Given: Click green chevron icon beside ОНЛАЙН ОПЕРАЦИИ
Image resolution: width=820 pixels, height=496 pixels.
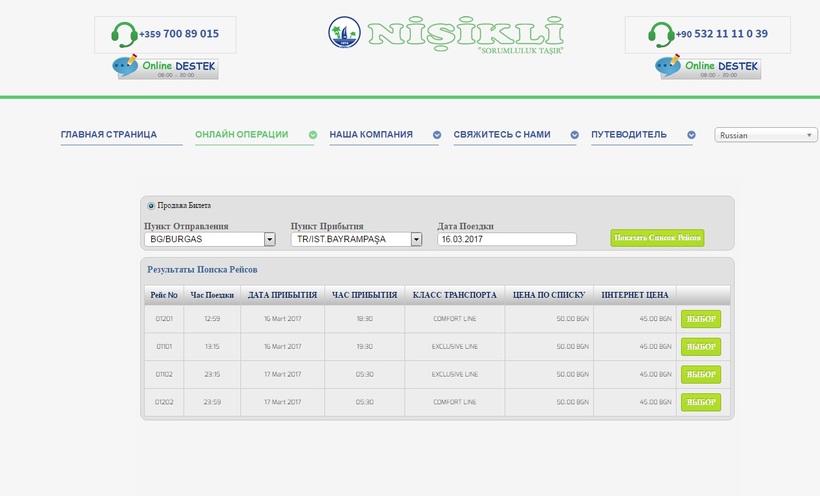Looking at the screenshot, I should coord(313,135).
